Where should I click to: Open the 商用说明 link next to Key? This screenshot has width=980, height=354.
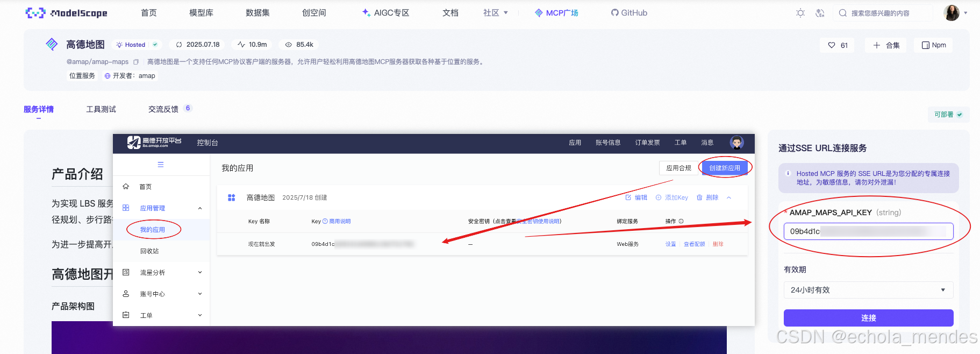340,221
